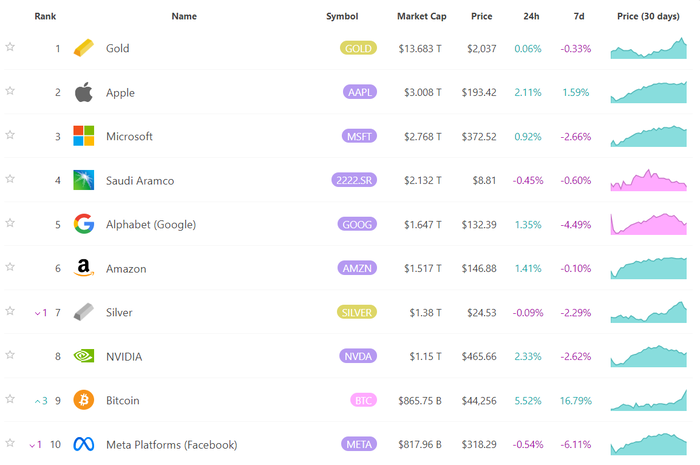Click the MSFT symbol badge

359,136
